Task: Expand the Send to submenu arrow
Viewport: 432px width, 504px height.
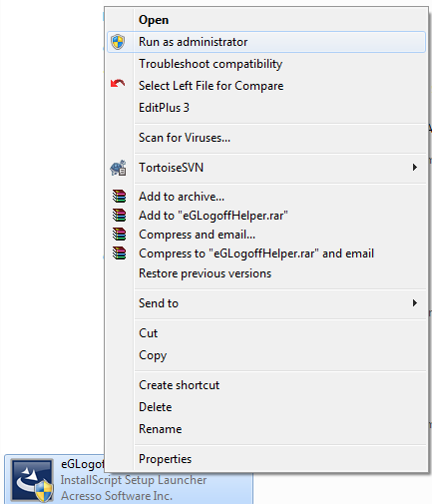Action: [415, 303]
